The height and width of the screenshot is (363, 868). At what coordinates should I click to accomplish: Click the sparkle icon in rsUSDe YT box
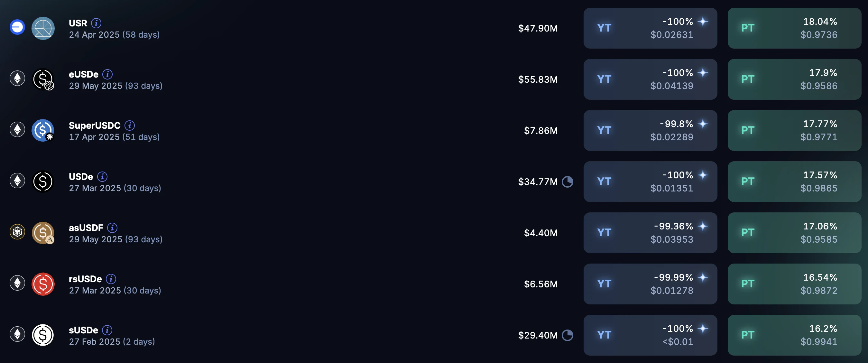(703, 277)
